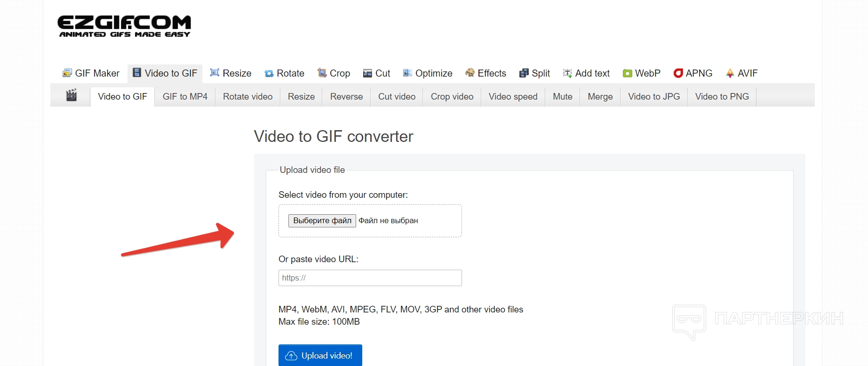Screen dimensions: 868x366
Task: Switch to the Cut video tab
Action: pyautogui.click(x=397, y=96)
